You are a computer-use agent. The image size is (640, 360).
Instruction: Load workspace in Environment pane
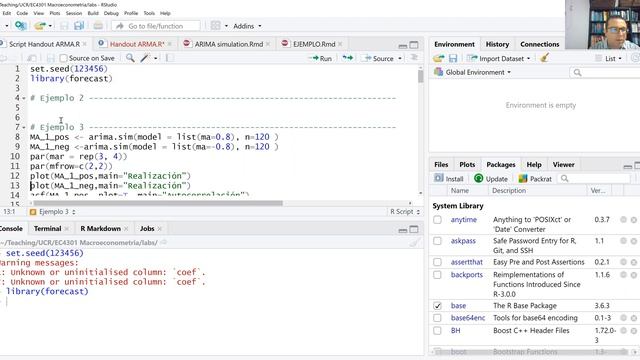point(439,58)
